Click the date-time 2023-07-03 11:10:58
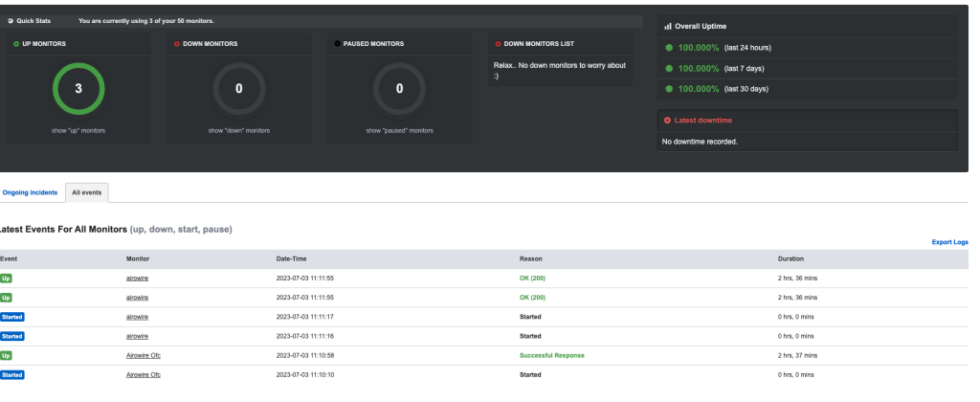 click(x=303, y=356)
